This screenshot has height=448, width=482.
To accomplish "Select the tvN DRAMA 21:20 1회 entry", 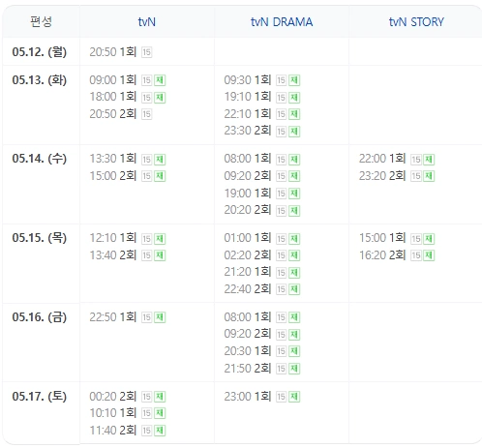I will click(x=262, y=272).
